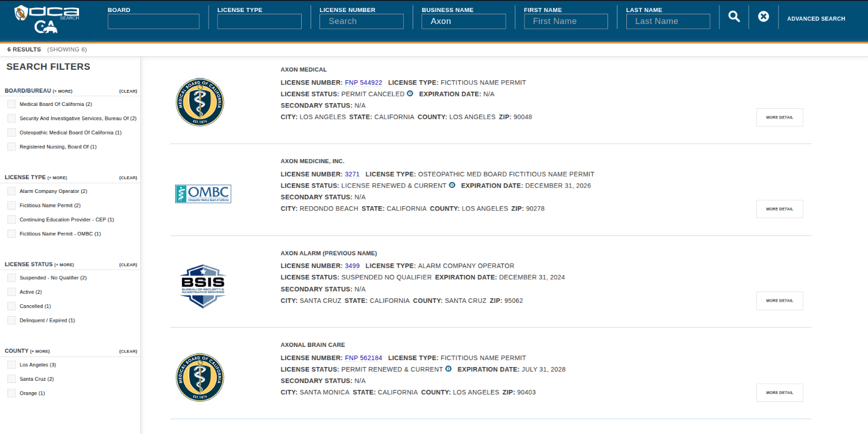Click info icon beside License Renewed & Current

click(452, 185)
